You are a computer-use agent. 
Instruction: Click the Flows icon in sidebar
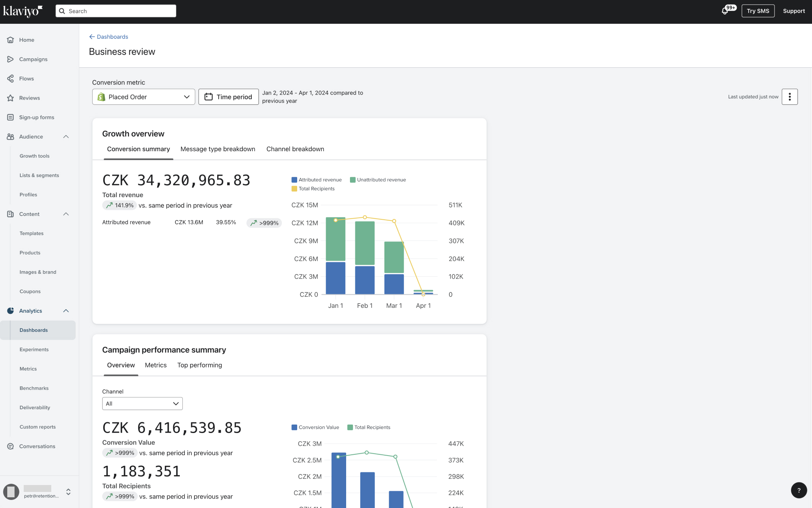tap(10, 78)
